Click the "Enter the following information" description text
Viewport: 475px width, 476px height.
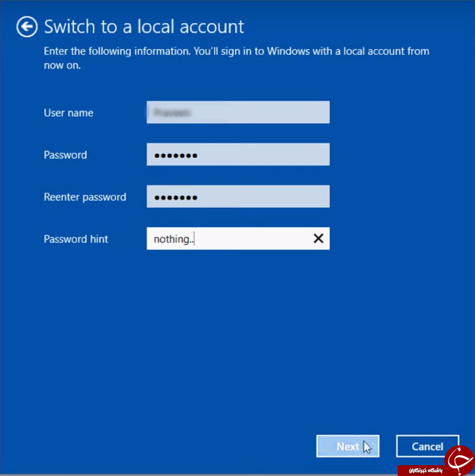(x=237, y=58)
